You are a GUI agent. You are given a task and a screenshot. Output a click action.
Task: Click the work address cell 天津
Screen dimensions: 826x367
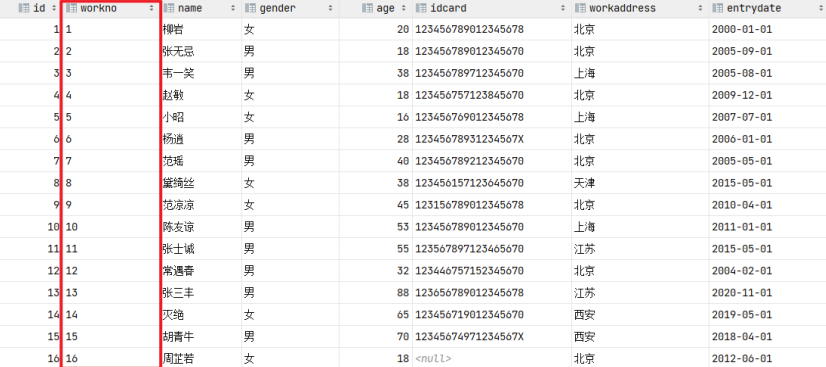coord(584,183)
